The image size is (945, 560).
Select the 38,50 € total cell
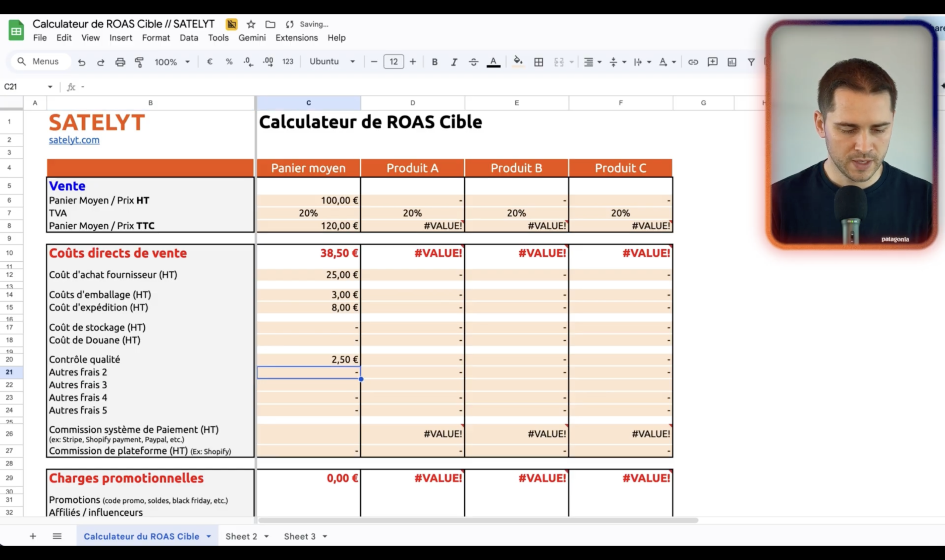pyautogui.click(x=309, y=253)
